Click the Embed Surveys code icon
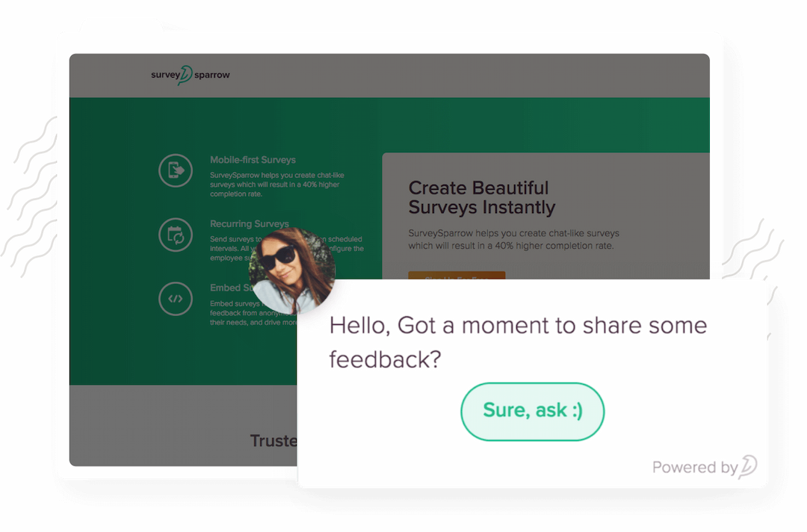Image resolution: width=807 pixels, height=532 pixels. (x=176, y=299)
